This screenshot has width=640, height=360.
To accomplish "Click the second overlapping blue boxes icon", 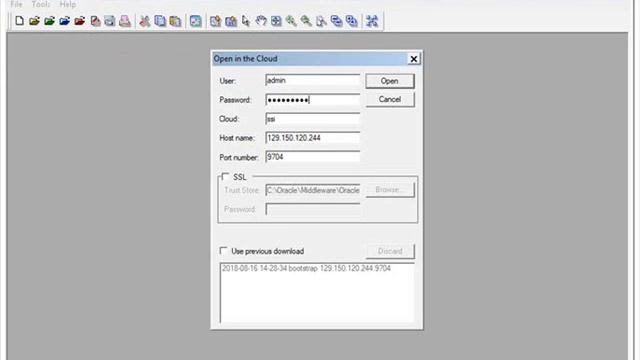I will (351, 21).
